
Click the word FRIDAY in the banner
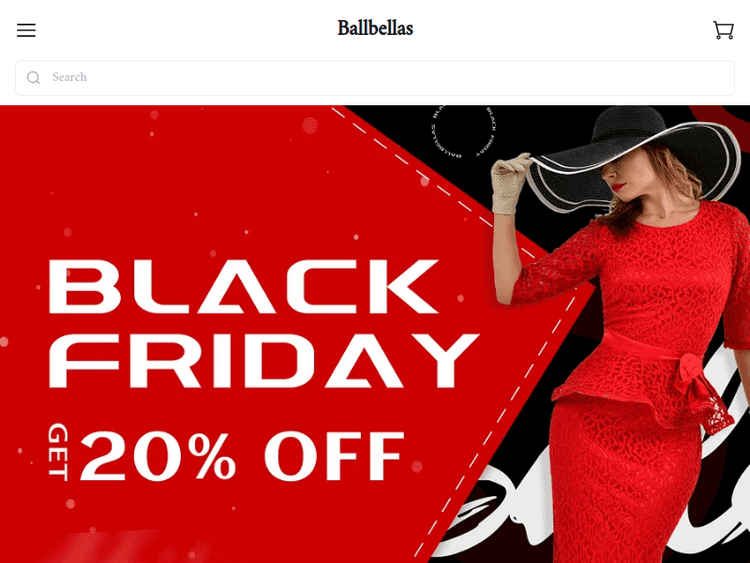click(x=264, y=361)
